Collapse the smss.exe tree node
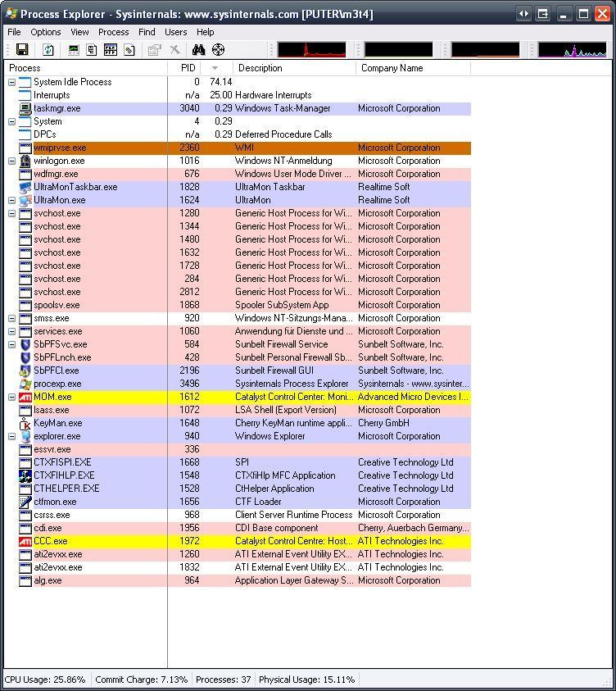This screenshot has height=691, width=616. click(x=12, y=319)
